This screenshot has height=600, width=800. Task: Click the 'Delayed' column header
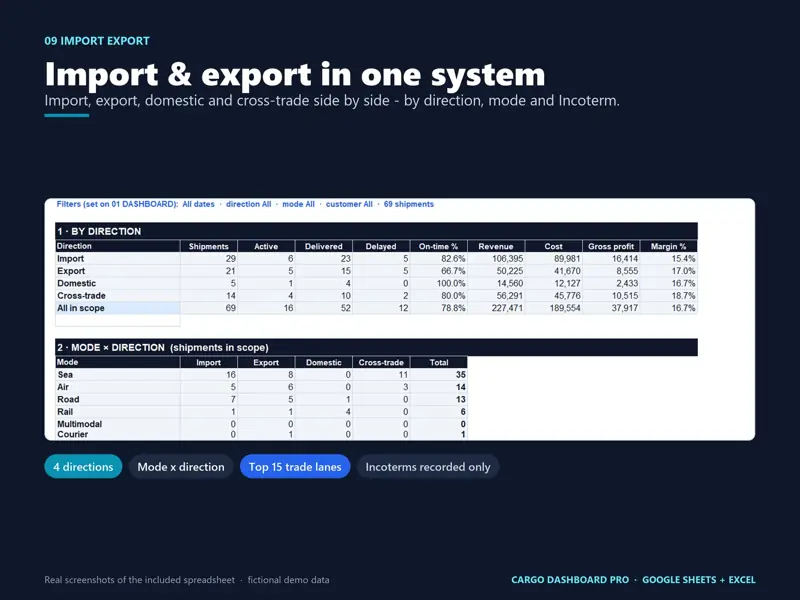point(381,246)
